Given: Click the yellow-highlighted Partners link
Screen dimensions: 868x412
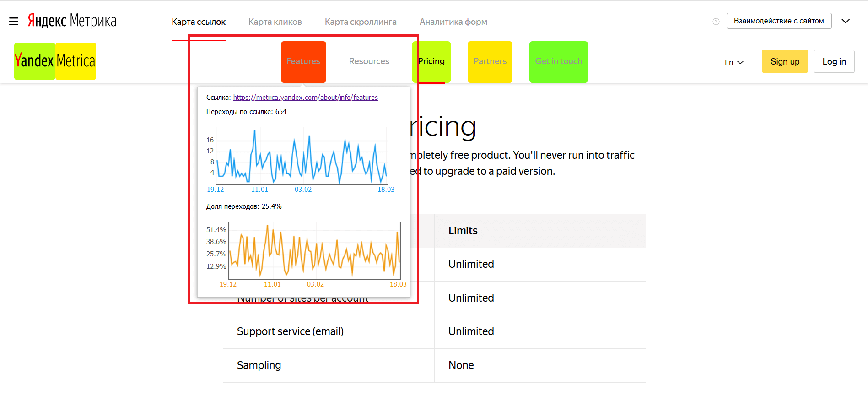Looking at the screenshot, I should (490, 61).
